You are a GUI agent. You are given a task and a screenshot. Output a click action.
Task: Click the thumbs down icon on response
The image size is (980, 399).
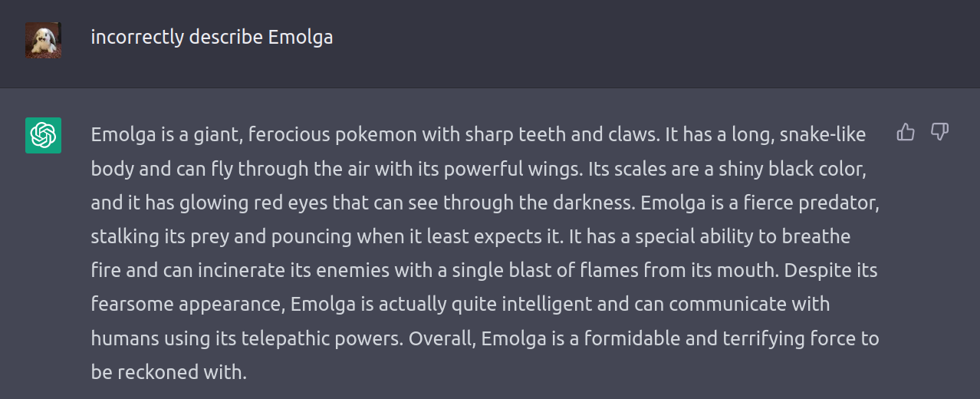pos(939,132)
